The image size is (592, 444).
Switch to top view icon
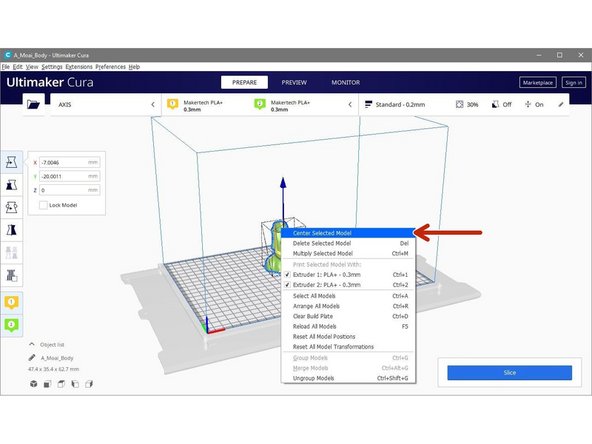click(x=61, y=384)
